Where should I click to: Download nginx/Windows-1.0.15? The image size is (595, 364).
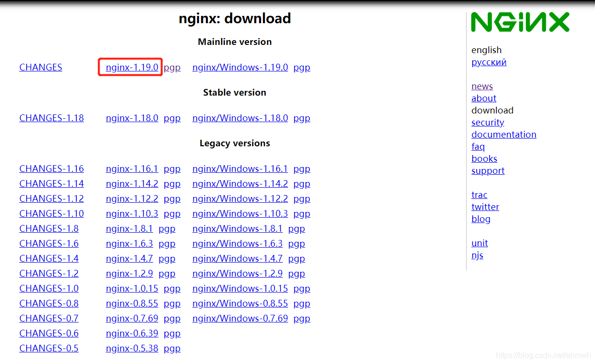pyautogui.click(x=240, y=289)
